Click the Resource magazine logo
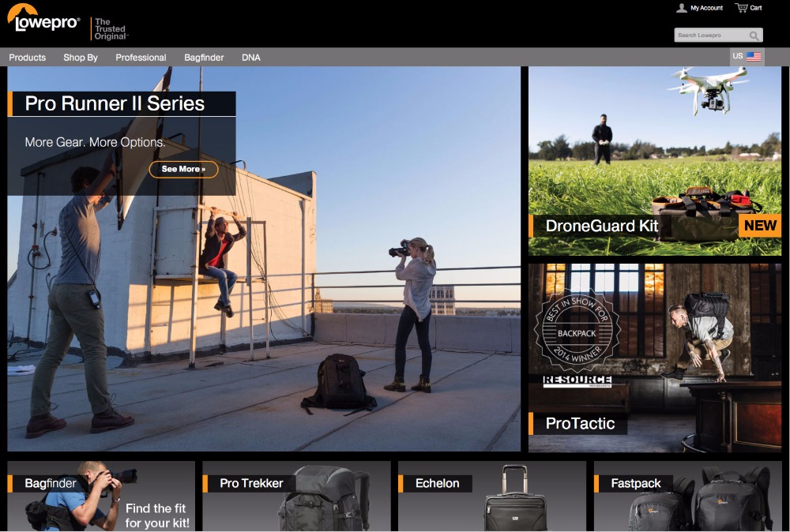The image size is (790, 532). click(x=577, y=382)
